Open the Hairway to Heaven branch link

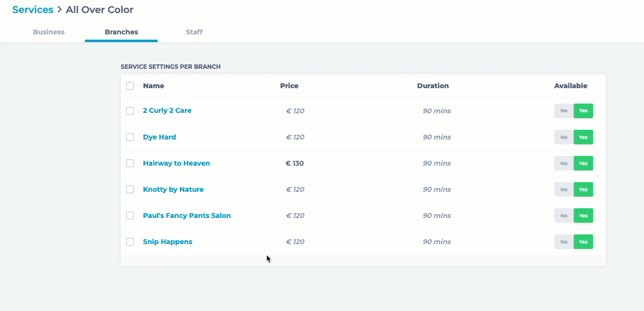click(176, 163)
